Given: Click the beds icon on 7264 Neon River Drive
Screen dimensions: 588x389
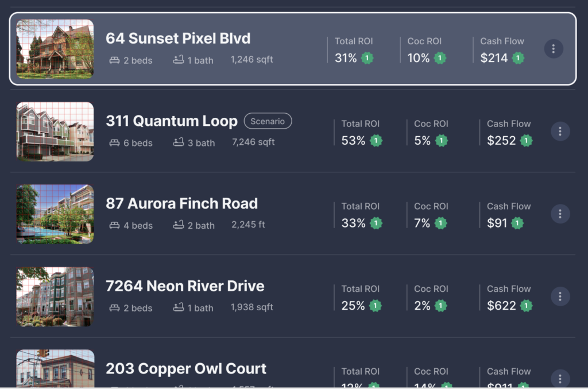Looking at the screenshot, I should click(115, 307).
